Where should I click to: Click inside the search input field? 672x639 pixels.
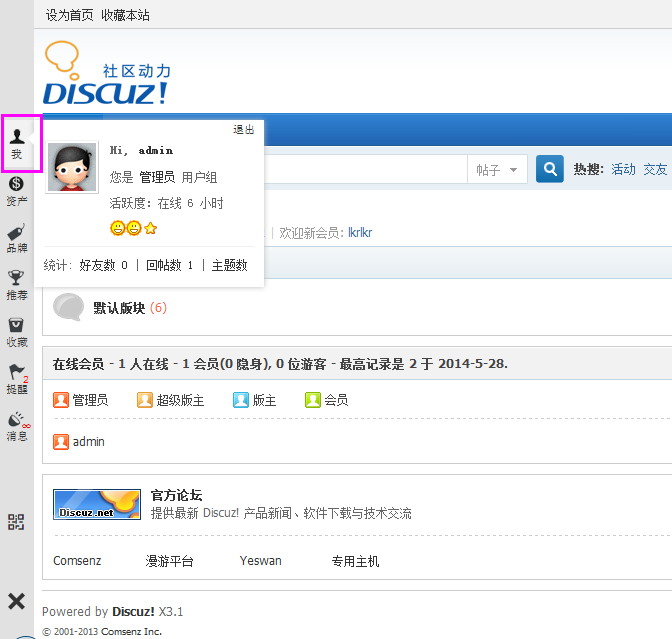point(365,170)
